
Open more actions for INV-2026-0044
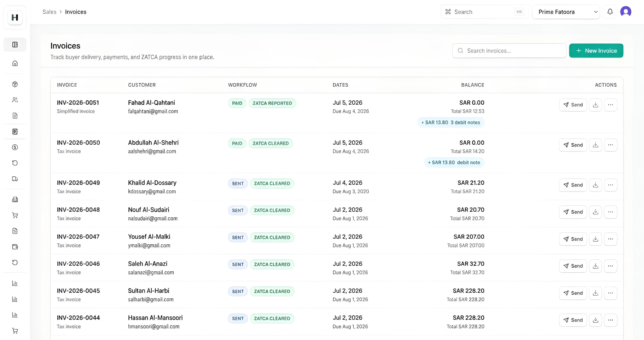tap(611, 320)
